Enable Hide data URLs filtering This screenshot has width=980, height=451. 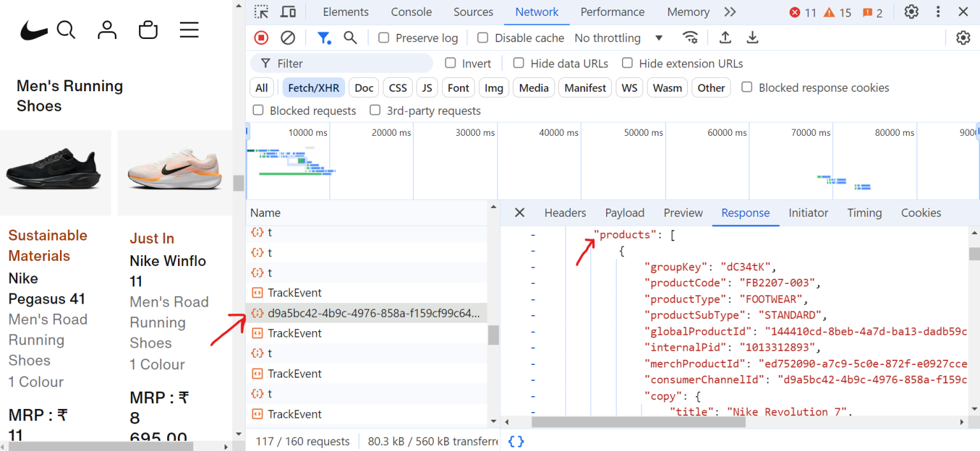pos(519,63)
